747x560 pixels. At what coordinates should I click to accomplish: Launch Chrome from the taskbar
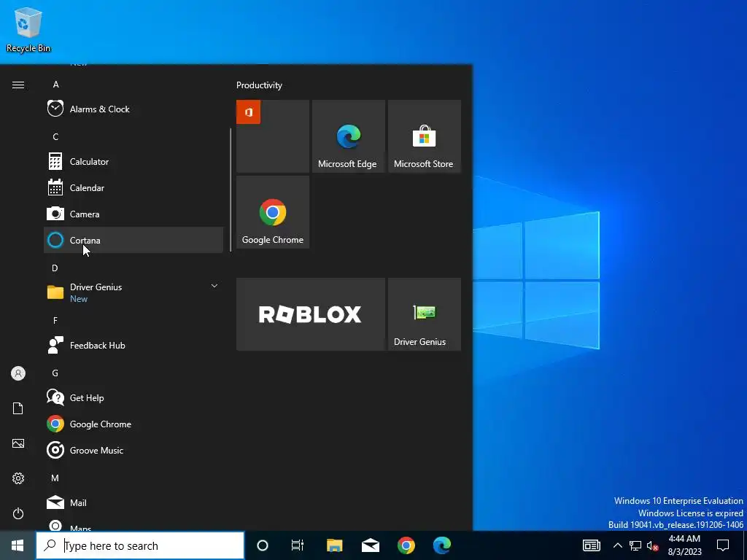(x=406, y=545)
